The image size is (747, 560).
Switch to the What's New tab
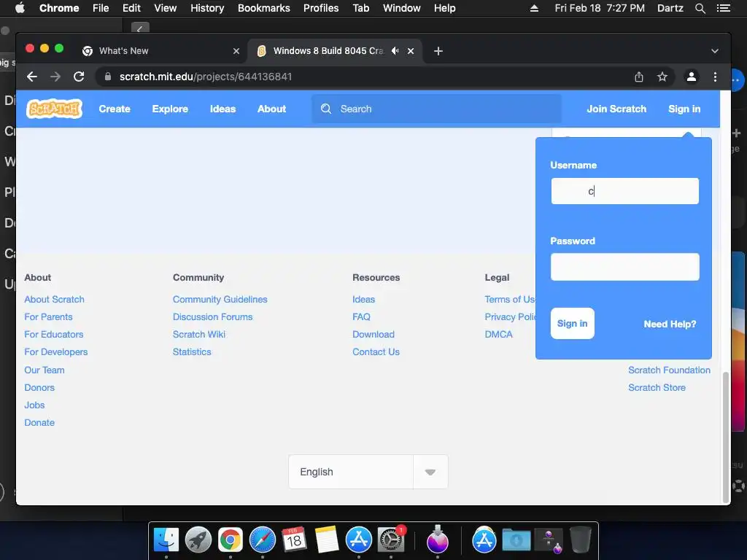pyautogui.click(x=160, y=51)
